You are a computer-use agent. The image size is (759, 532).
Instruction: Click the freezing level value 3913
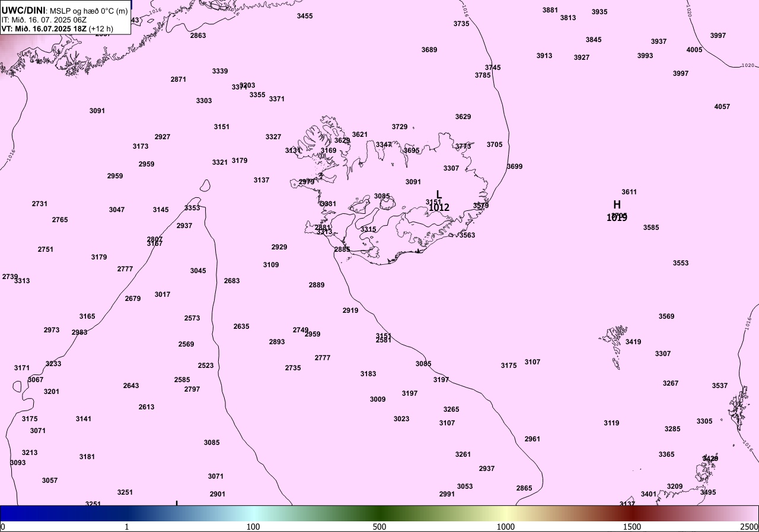544,56
